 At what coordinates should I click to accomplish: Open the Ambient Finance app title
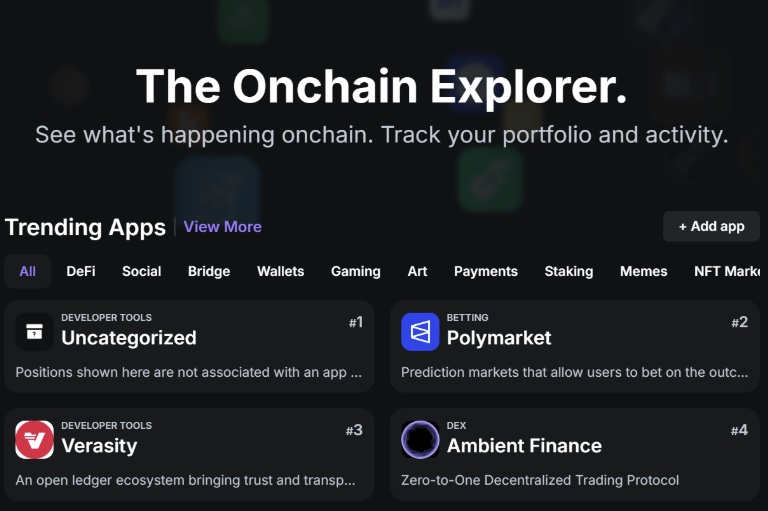(x=524, y=446)
